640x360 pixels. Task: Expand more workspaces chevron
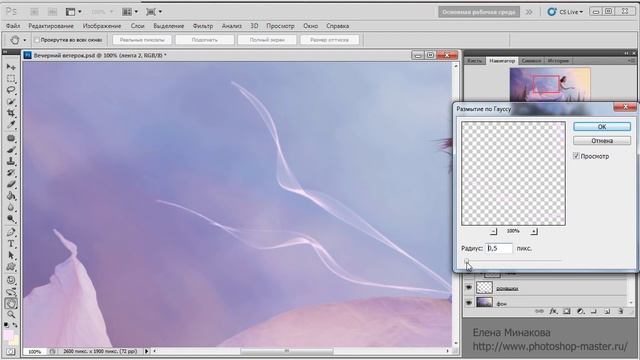click(x=529, y=12)
